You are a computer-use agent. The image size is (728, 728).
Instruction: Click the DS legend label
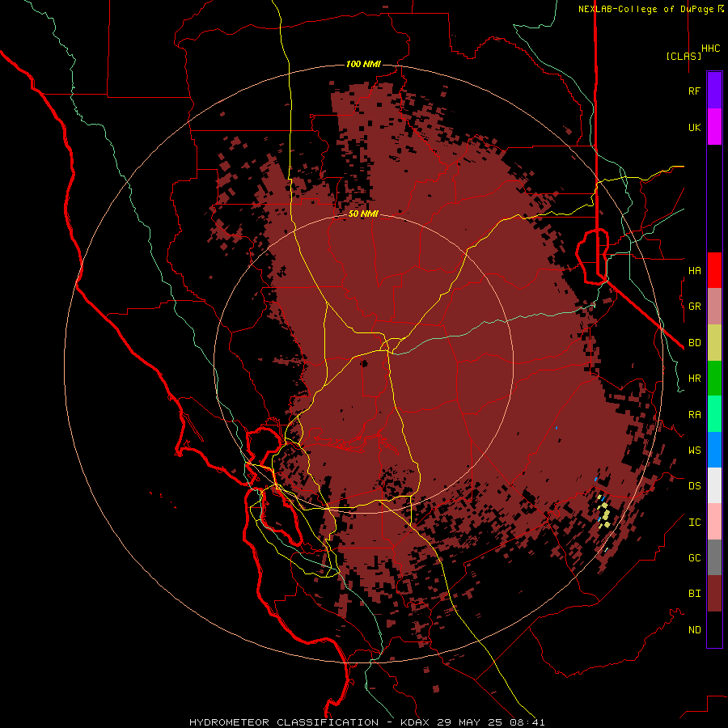(x=694, y=486)
